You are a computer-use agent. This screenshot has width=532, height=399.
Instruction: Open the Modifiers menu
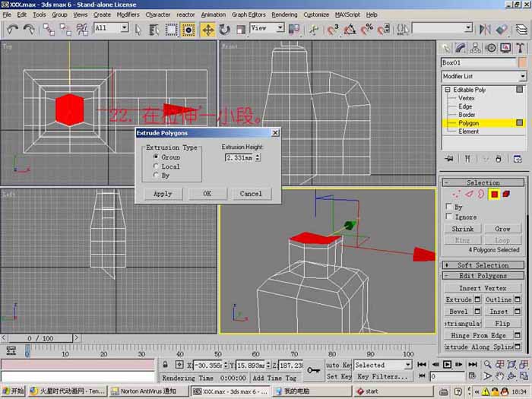click(x=128, y=14)
